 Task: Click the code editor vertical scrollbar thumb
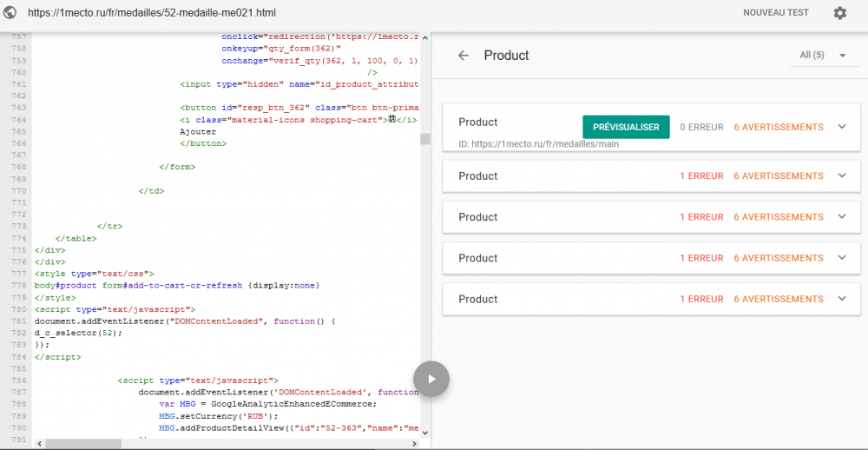(x=425, y=139)
